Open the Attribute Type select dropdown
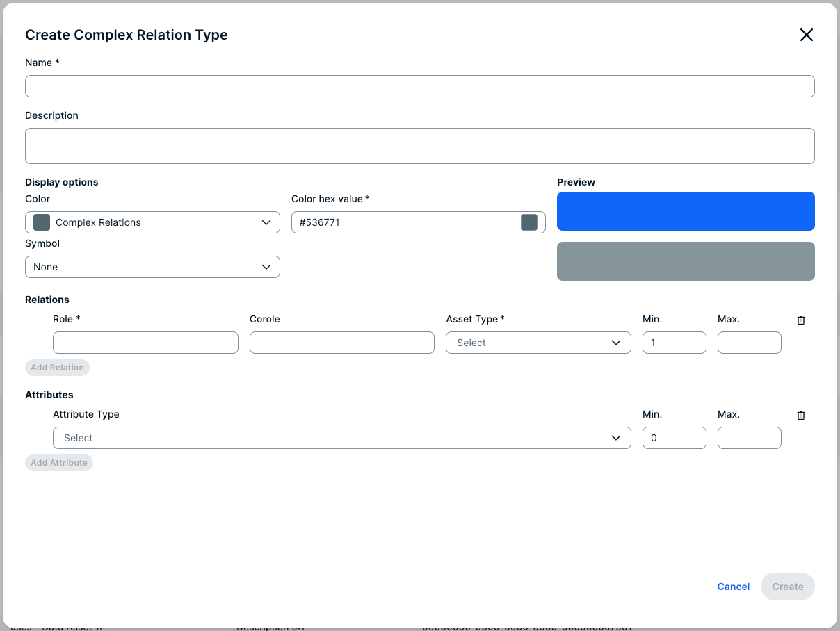This screenshot has width=840, height=631. tap(342, 438)
